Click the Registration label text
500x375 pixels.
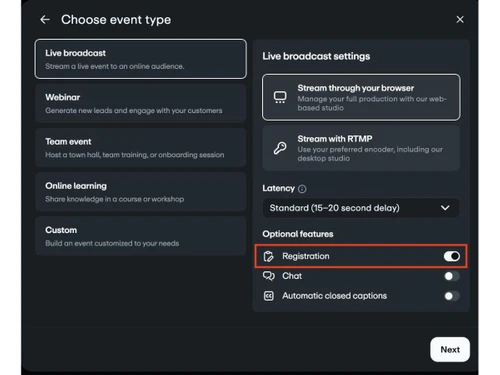click(x=306, y=256)
